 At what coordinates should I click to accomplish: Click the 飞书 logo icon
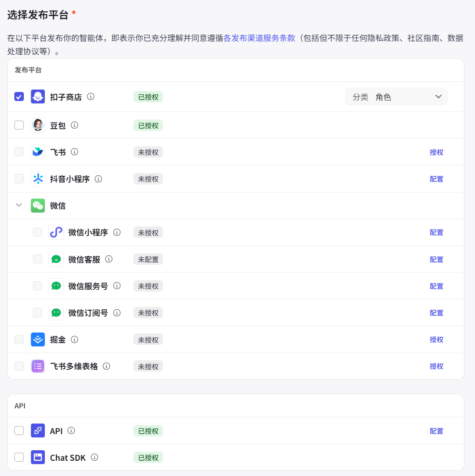(38, 152)
